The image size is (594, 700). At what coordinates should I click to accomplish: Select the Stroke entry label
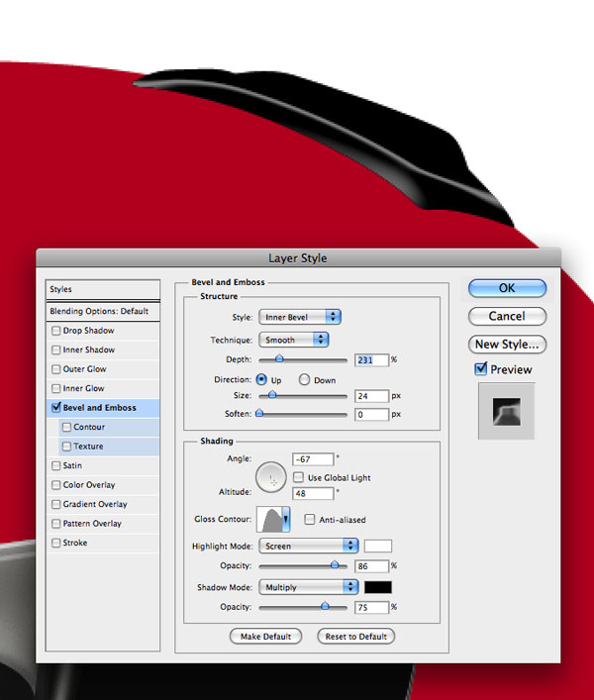75,543
